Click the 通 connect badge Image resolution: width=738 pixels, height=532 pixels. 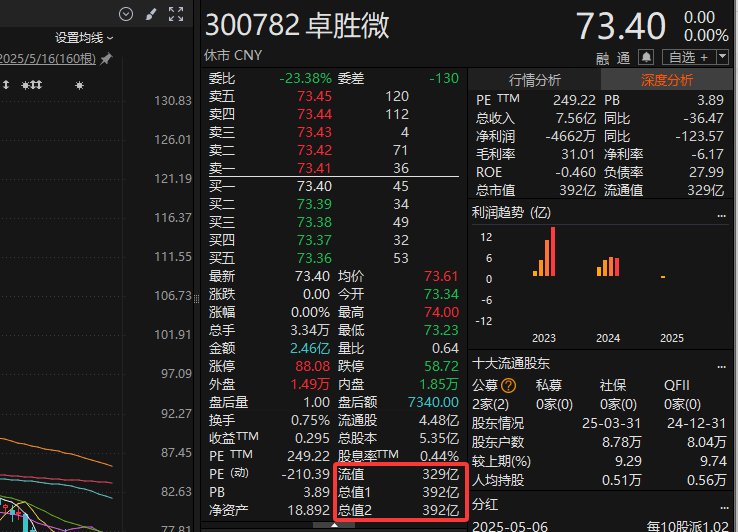[623, 58]
